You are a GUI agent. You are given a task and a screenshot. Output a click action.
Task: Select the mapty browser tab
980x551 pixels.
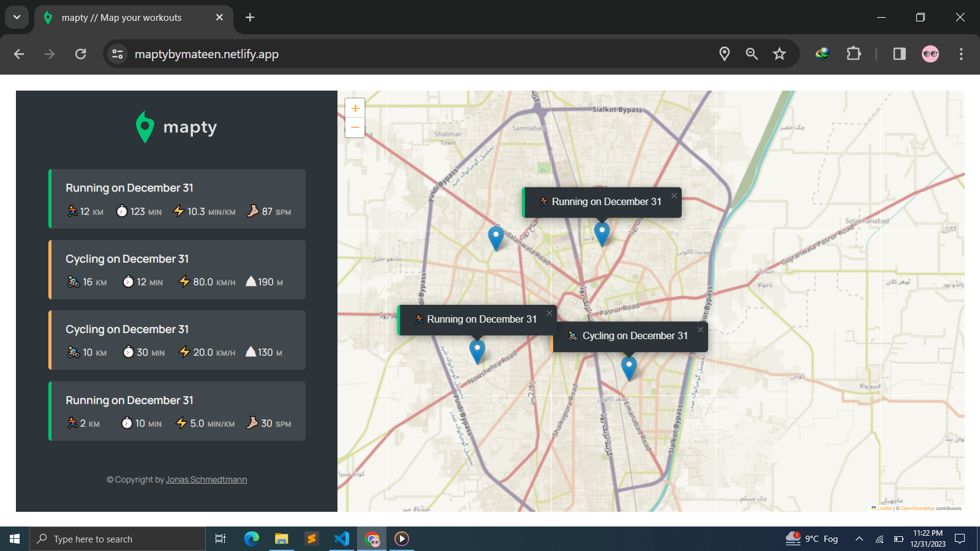[123, 18]
